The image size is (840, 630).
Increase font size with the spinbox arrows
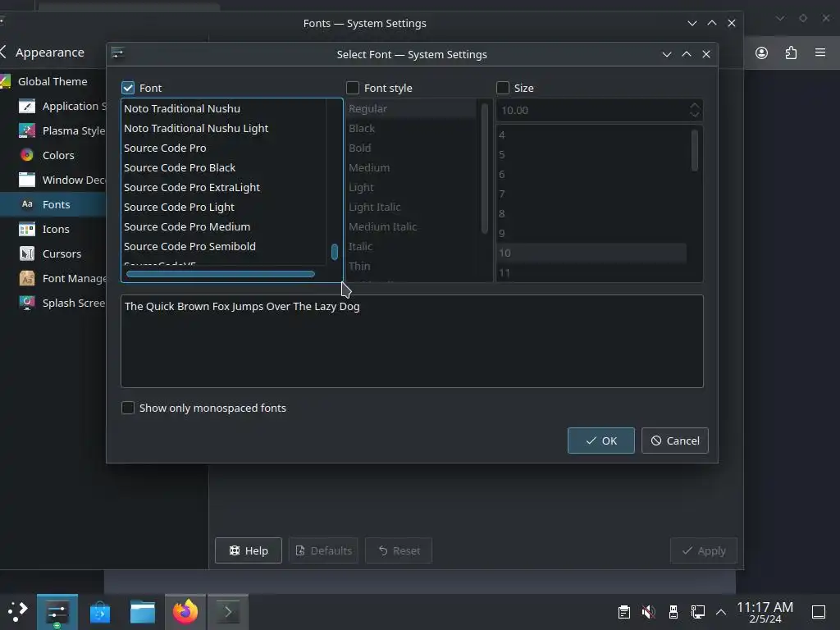[x=695, y=106]
